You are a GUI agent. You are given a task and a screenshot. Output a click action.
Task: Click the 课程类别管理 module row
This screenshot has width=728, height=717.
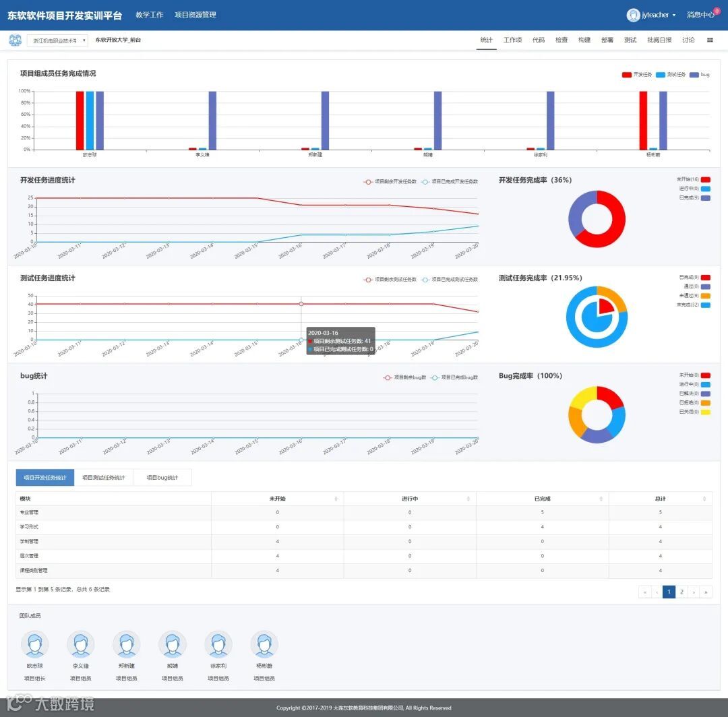coord(363,571)
